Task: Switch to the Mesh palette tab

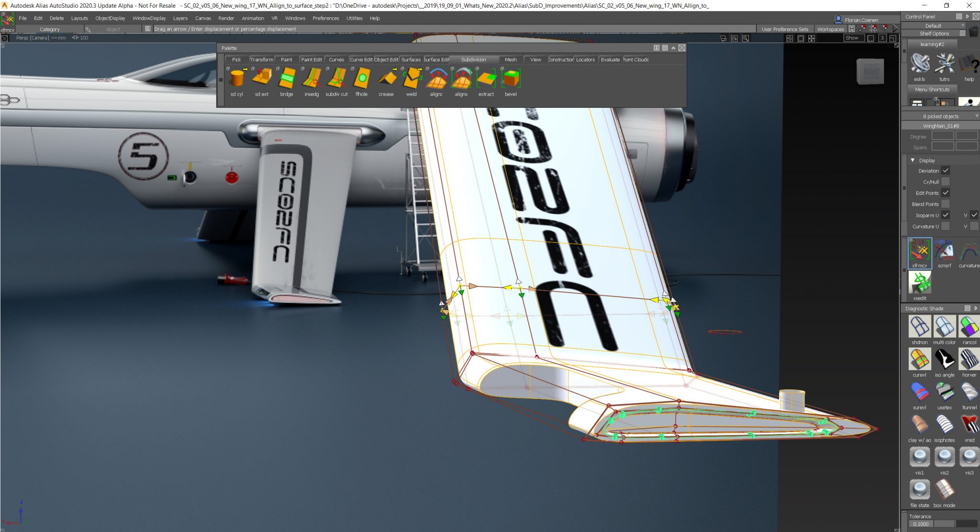Action: coord(511,59)
